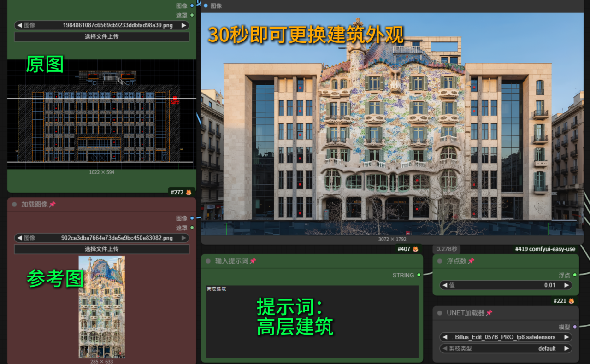Click the fox badge icon next to #221
This screenshot has width=590, height=364.
(x=572, y=301)
